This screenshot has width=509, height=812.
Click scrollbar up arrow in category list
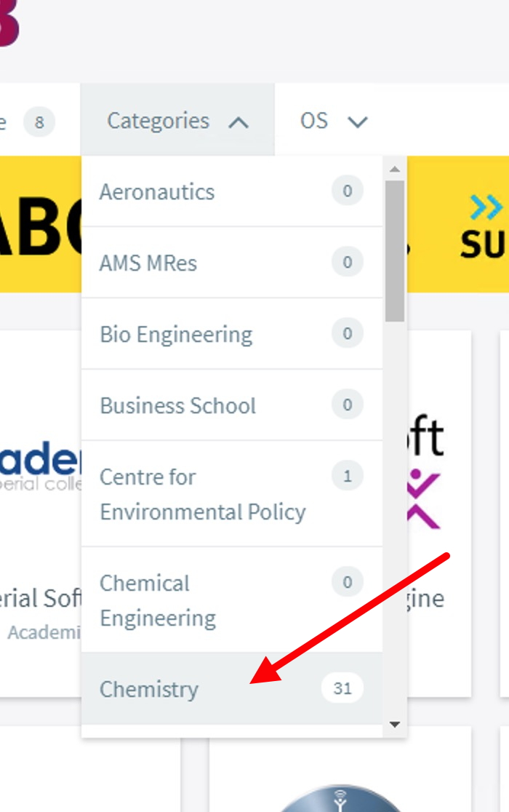click(x=395, y=170)
